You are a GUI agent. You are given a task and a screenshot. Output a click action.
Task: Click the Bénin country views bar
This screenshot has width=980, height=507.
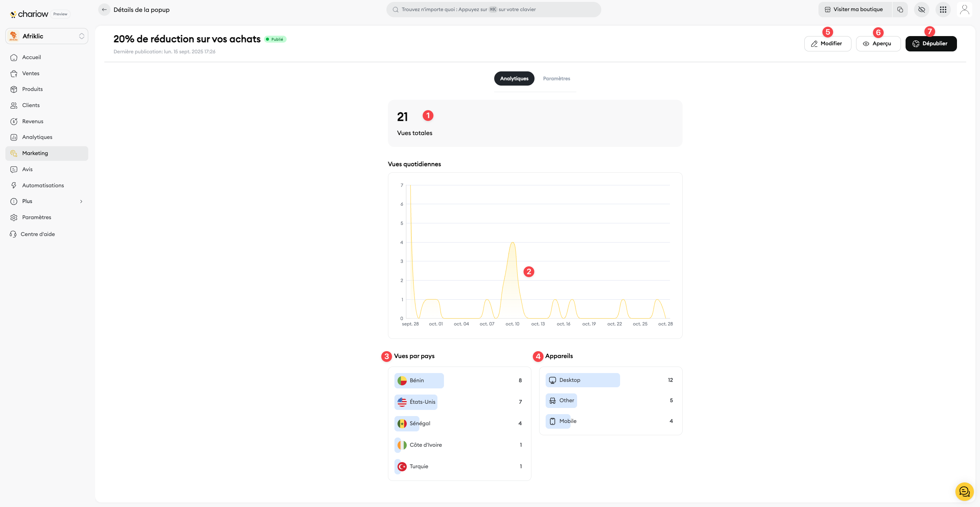[x=419, y=380]
